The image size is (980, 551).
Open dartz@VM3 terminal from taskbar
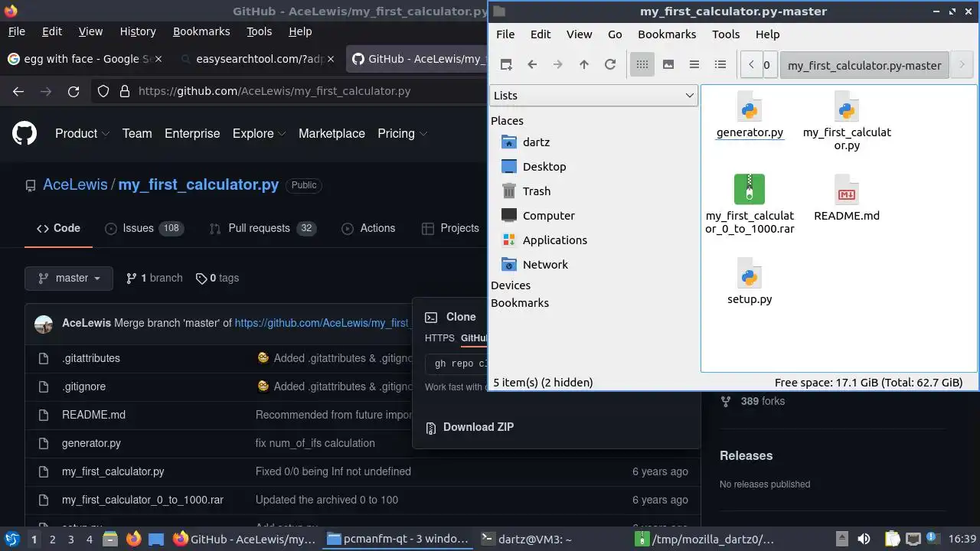coord(526,539)
